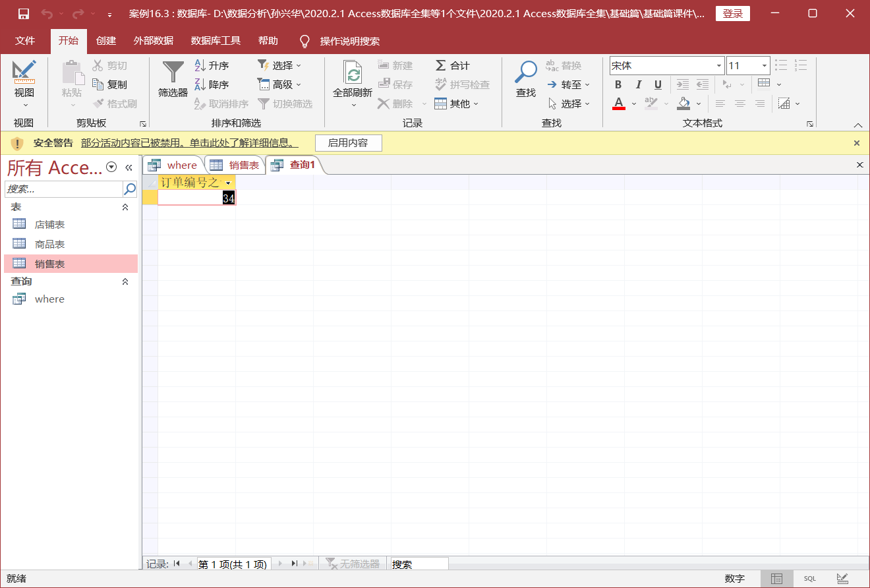The width and height of the screenshot is (870, 588).
Task: Sort descending with 降序
Action: 212,84
